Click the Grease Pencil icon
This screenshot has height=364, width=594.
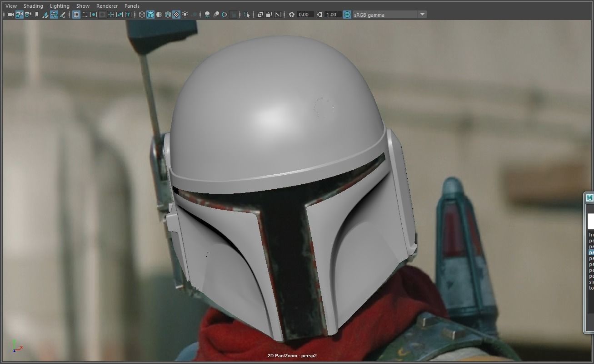coord(63,15)
